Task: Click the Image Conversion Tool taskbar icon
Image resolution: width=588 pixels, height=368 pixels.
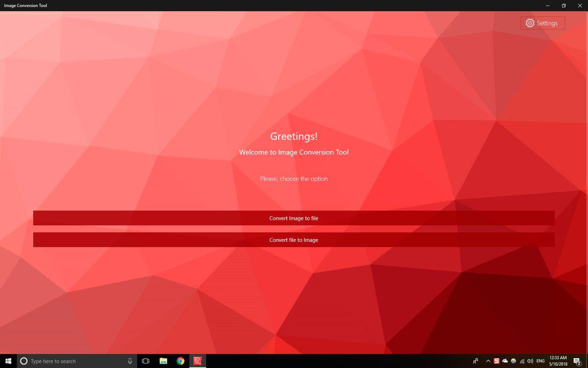Action: [197, 361]
